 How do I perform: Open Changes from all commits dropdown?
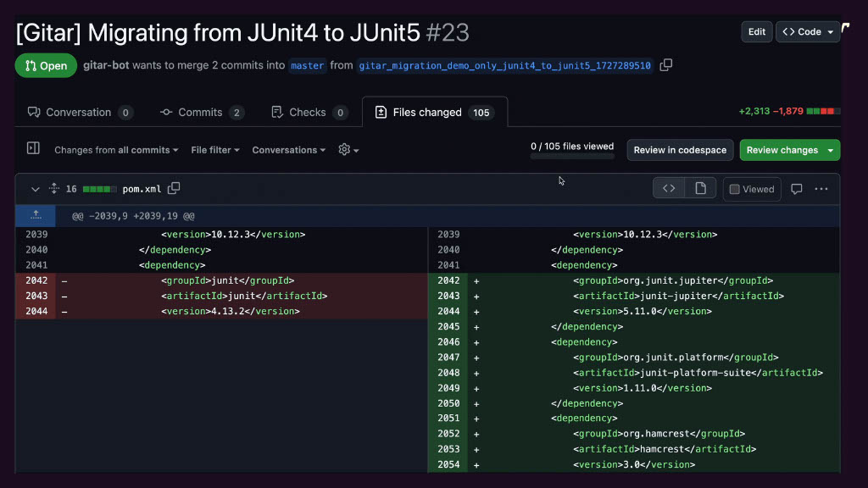pos(116,150)
